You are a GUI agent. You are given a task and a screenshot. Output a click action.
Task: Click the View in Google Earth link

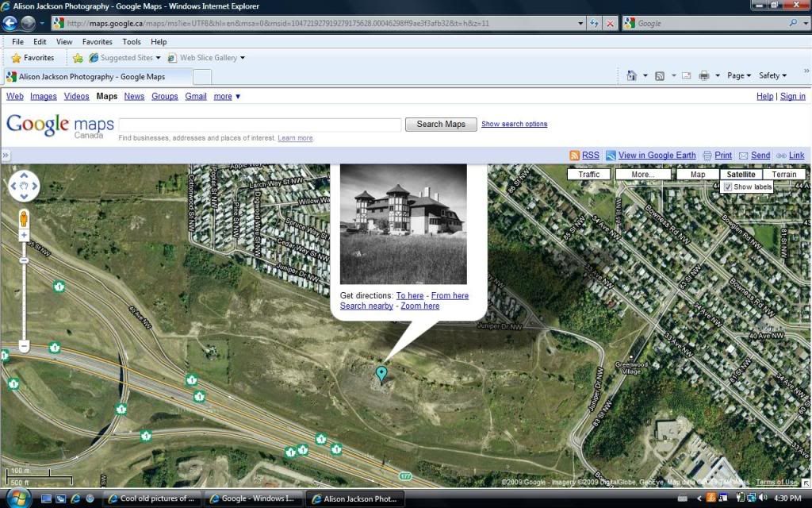tap(657, 155)
